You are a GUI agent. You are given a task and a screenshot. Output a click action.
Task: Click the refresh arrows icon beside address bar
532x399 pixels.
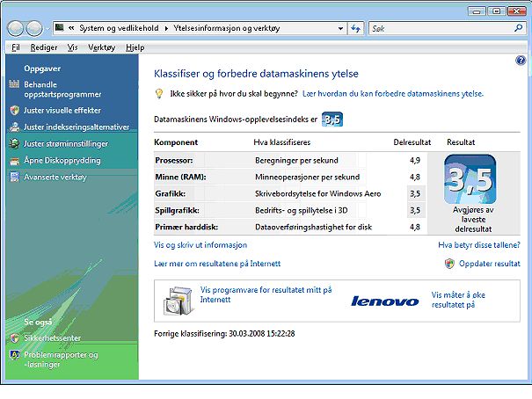[x=355, y=28]
